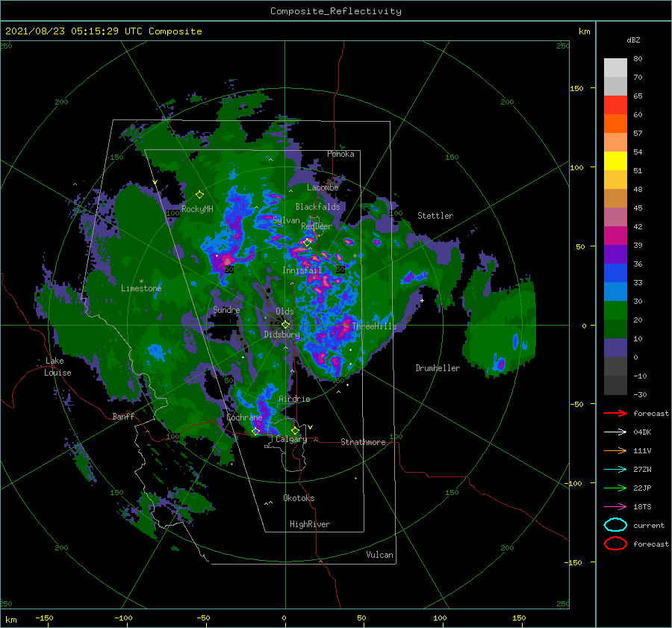Click the yellow diamond marker below RedDeer
This screenshot has height=628, width=672.
[308, 243]
